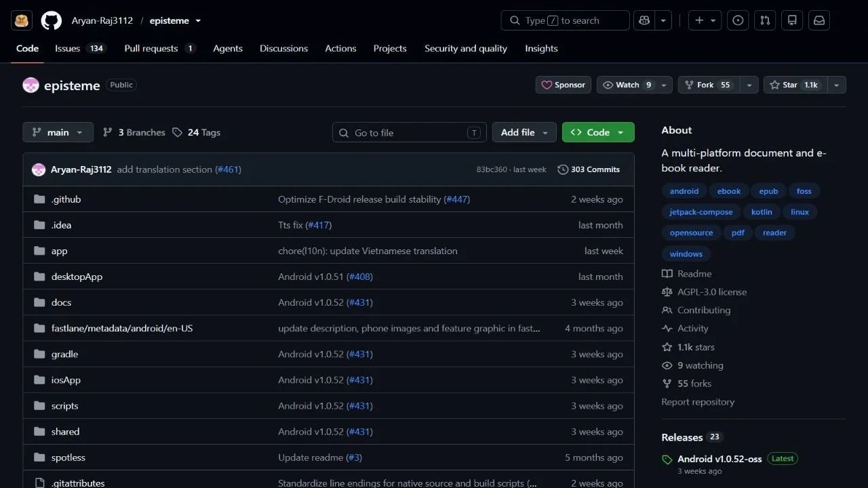The image size is (868, 488).
Task: Open the GitHub home logo
Action: coord(52,20)
